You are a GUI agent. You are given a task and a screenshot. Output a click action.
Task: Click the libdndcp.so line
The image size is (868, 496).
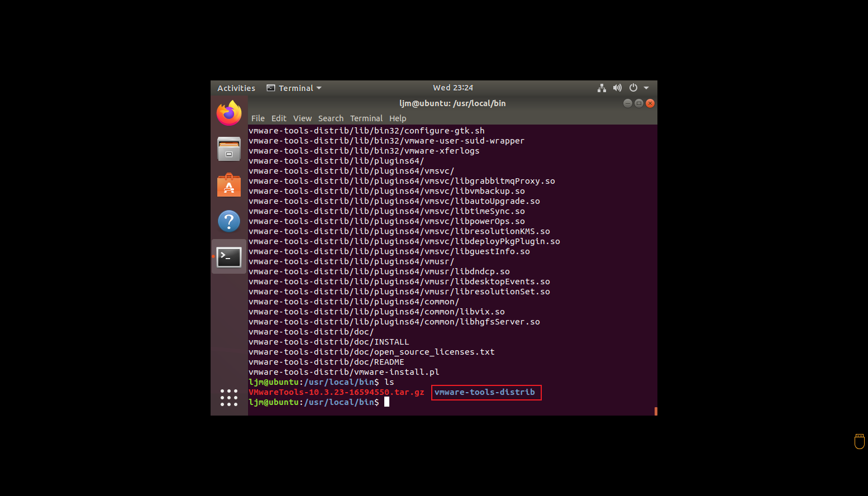pos(379,271)
